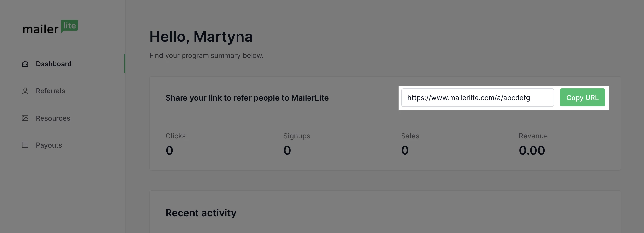Click the Payouts card icon
Viewport: 644px width, 233px height.
pyautogui.click(x=25, y=145)
